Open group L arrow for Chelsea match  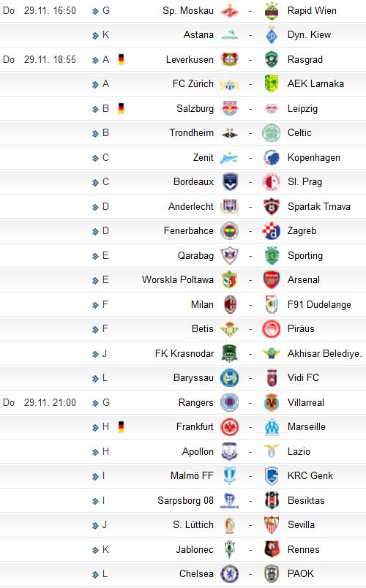(x=95, y=575)
